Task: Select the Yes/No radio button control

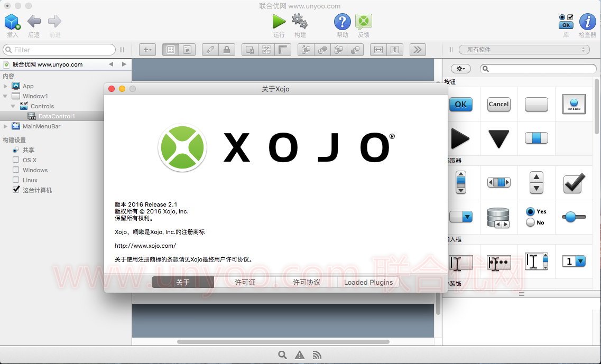Action: [x=536, y=217]
